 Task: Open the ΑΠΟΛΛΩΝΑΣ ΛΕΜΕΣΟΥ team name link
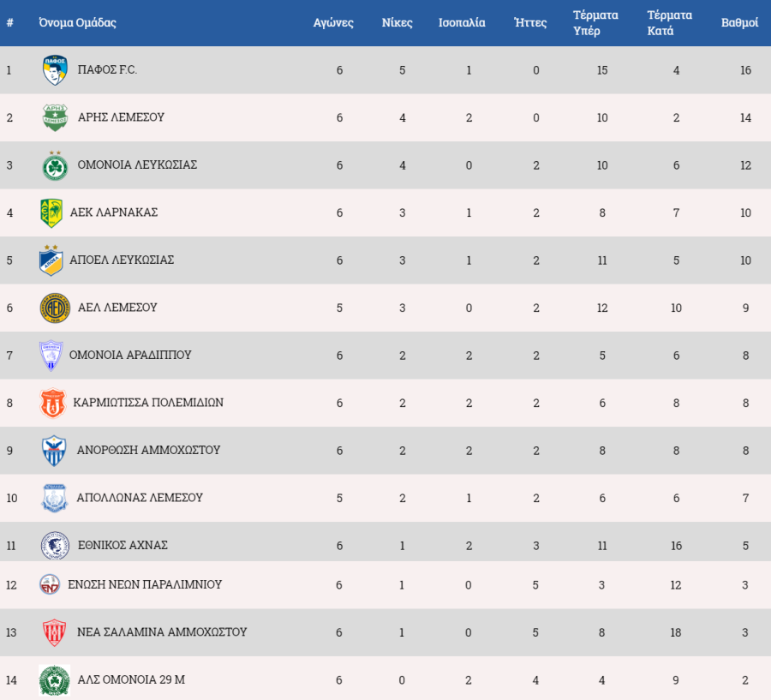(139, 498)
